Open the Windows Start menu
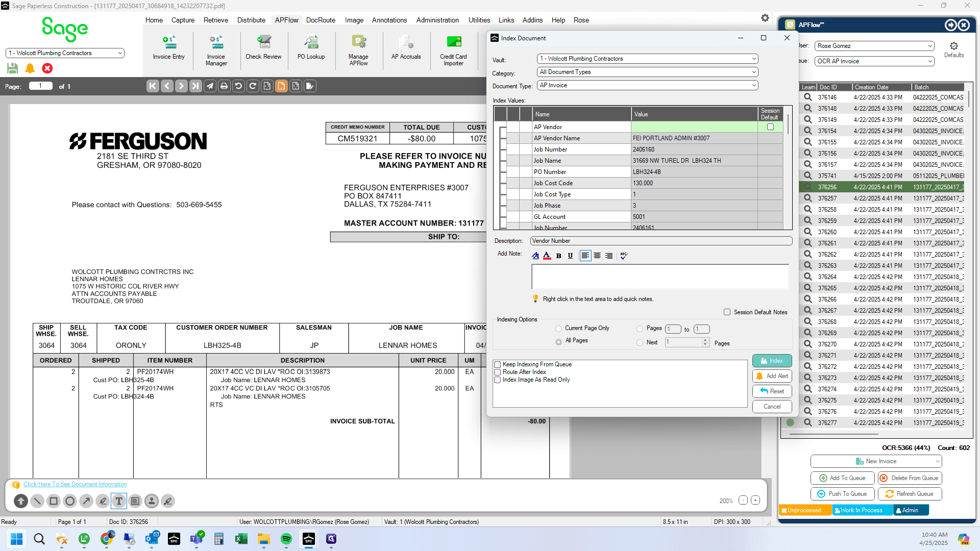This screenshot has height=551, width=980. click(x=17, y=539)
